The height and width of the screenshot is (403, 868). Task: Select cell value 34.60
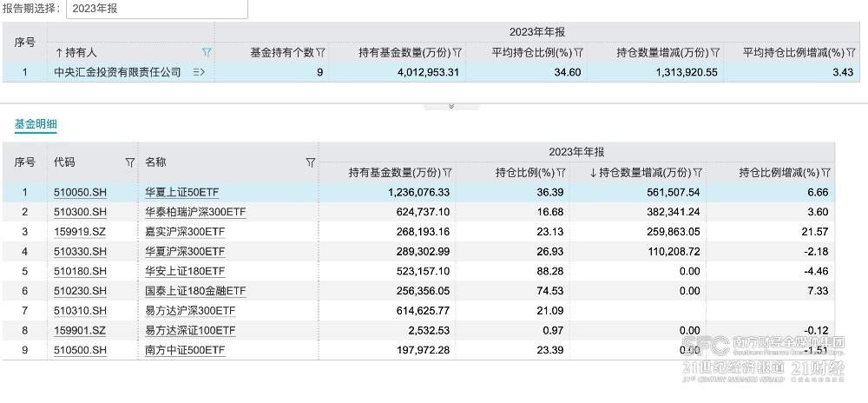(569, 72)
